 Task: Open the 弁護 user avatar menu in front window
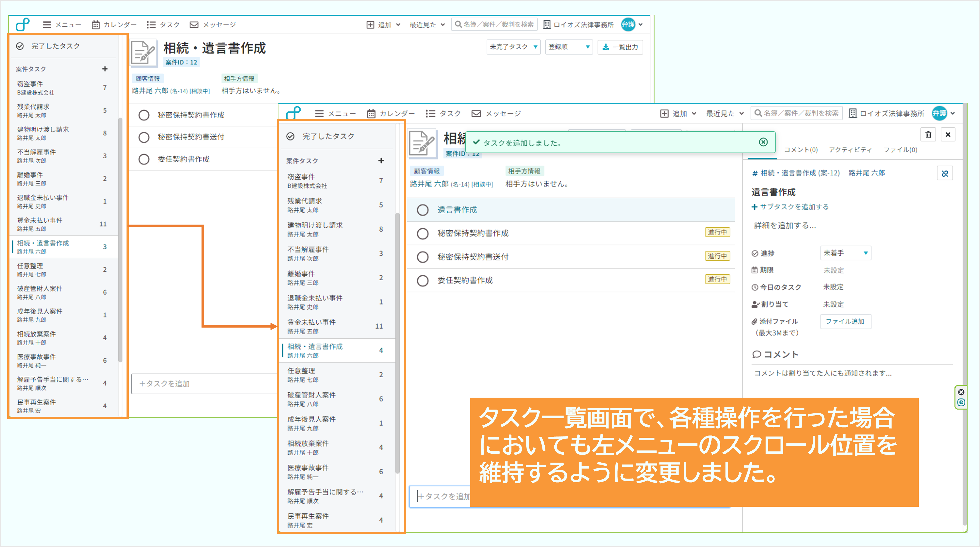tap(943, 113)
